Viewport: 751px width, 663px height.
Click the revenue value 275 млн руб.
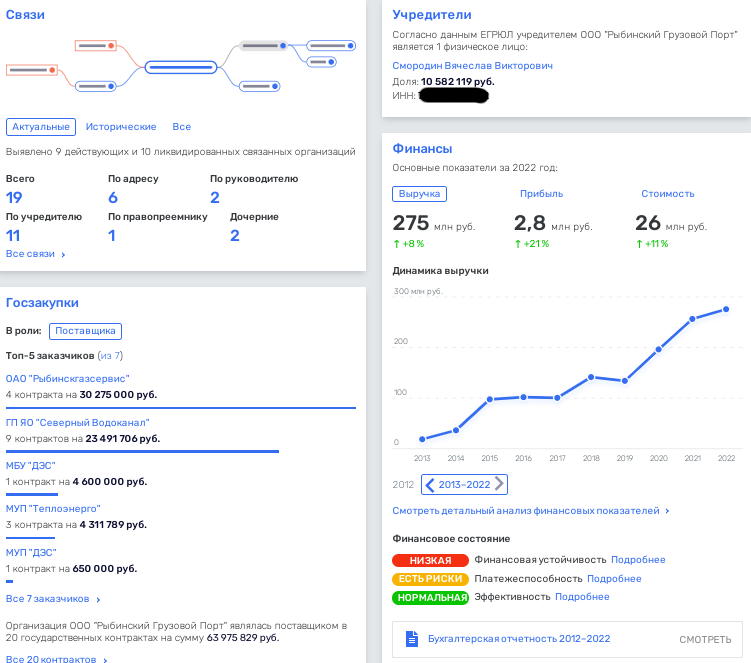pos(434,223)
